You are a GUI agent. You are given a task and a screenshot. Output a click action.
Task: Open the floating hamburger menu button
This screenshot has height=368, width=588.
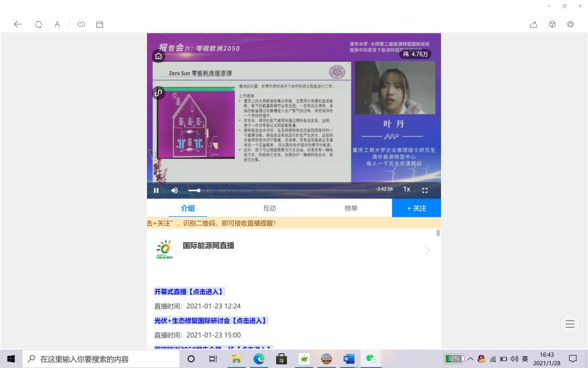click(570, 324)
